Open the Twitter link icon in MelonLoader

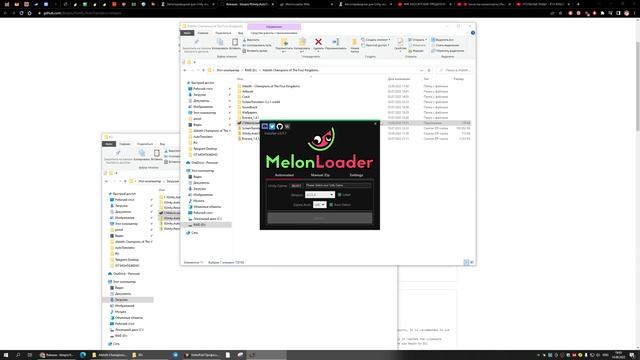pyautogui.click(x=272, y=127)
